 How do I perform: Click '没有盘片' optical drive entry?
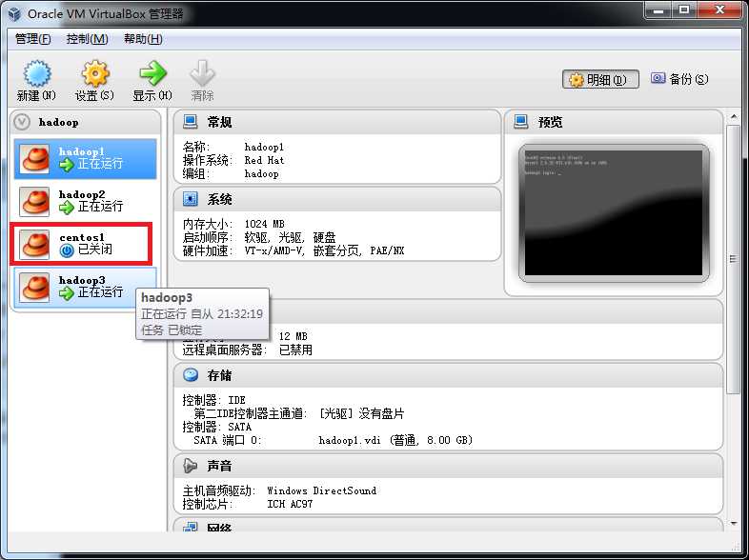(x=381, y=413)
